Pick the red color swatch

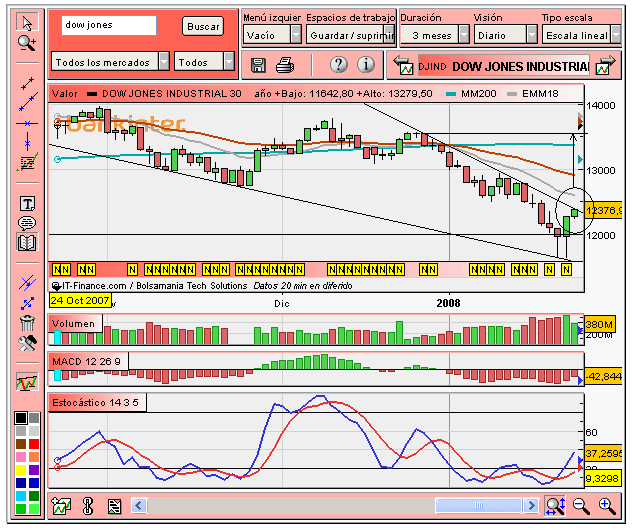pyautogui.click(x=34, y=444)
